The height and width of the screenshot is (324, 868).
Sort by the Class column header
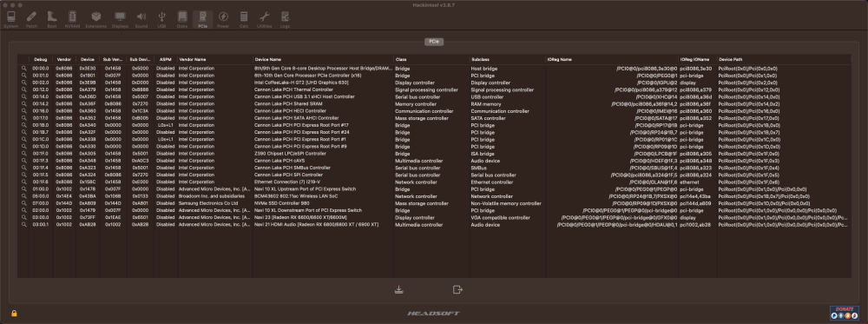431,59
